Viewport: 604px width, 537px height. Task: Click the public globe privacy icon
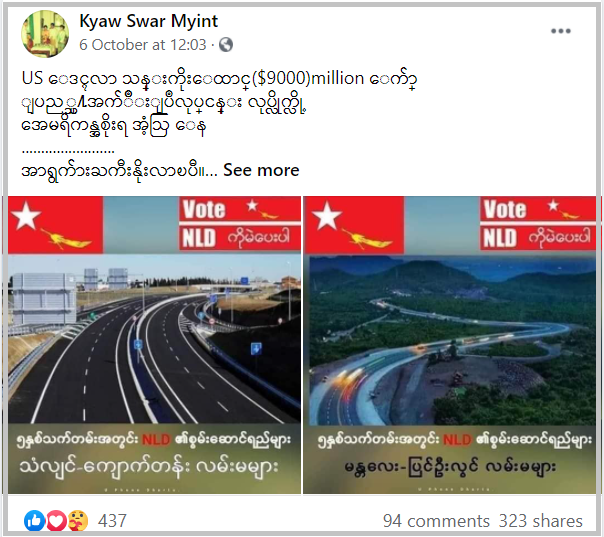click(x=226, y=45)
